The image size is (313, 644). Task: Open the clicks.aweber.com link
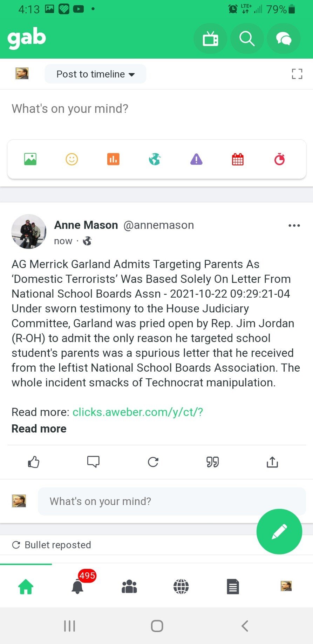point(138,412)
